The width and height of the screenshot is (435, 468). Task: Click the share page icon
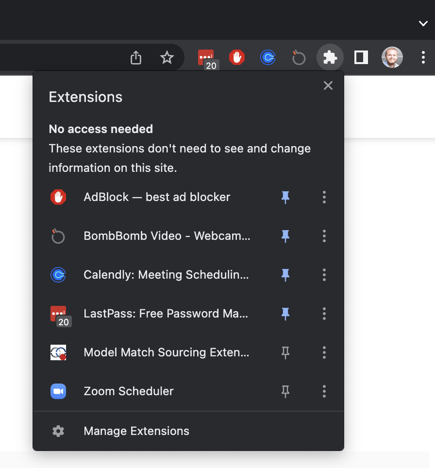[x=136, y=58]
